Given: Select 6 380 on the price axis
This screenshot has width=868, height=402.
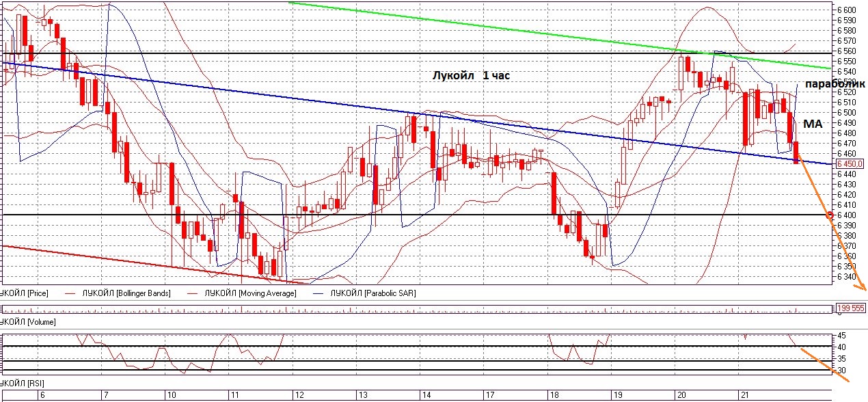Looking at the screenshot, I should tap(846, 236).
